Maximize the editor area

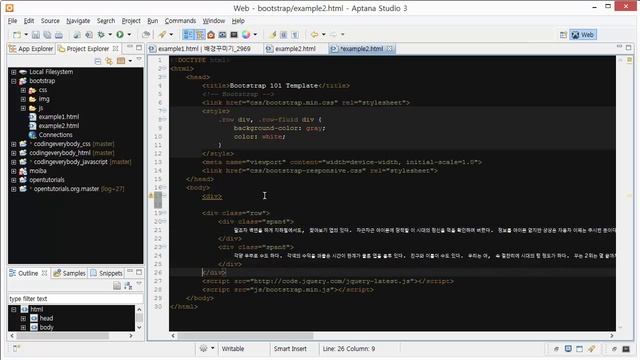point(629,48)
